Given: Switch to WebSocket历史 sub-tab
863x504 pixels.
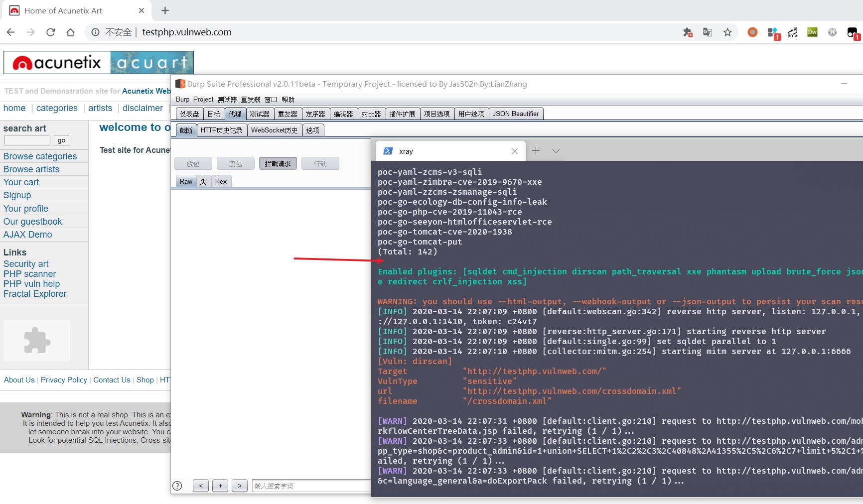Looking at the screenshot, I should click(x=275, y=130).
